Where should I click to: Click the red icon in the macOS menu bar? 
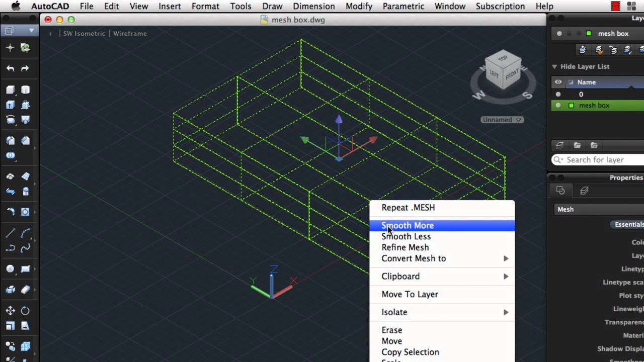coord(615,6)
